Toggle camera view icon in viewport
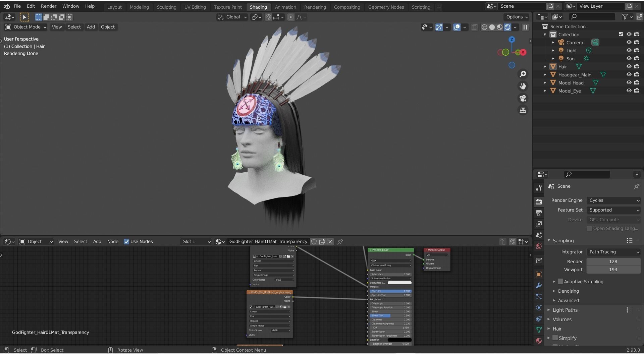 point(523,98)
